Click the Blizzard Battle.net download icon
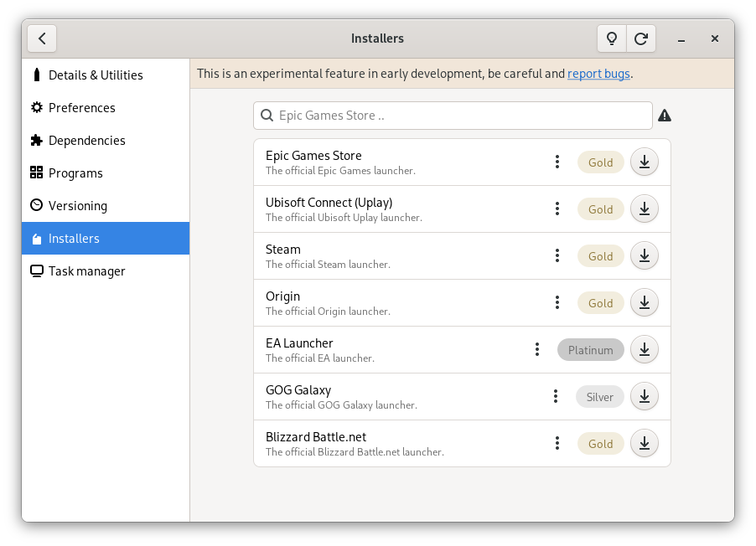 (645, 444)
